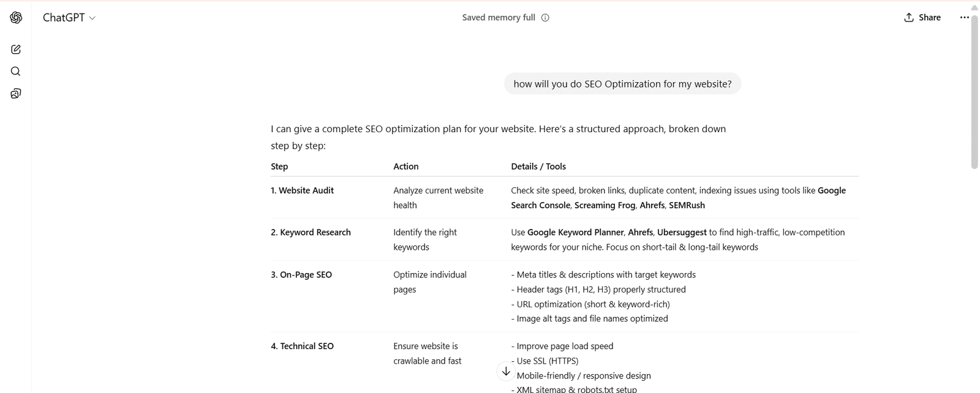This screenshot has width=980, height=393.
Task: Open the three-dot more options menu
Action: tap(964, 18)
